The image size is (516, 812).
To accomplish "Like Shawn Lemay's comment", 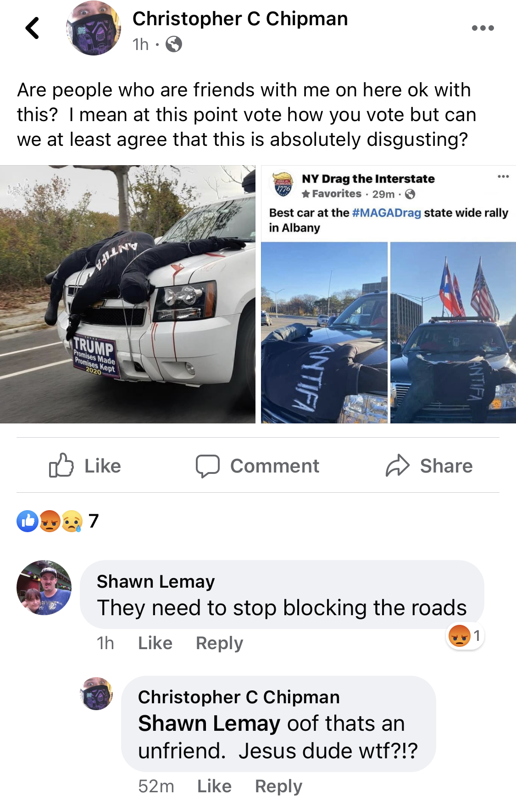I will click(x=155, y=643).
